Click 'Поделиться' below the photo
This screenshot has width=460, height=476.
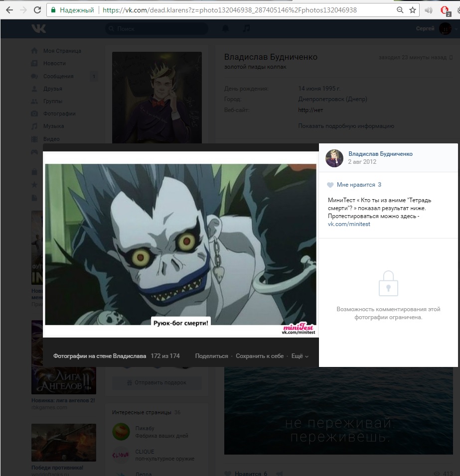[x=211, y=356]
